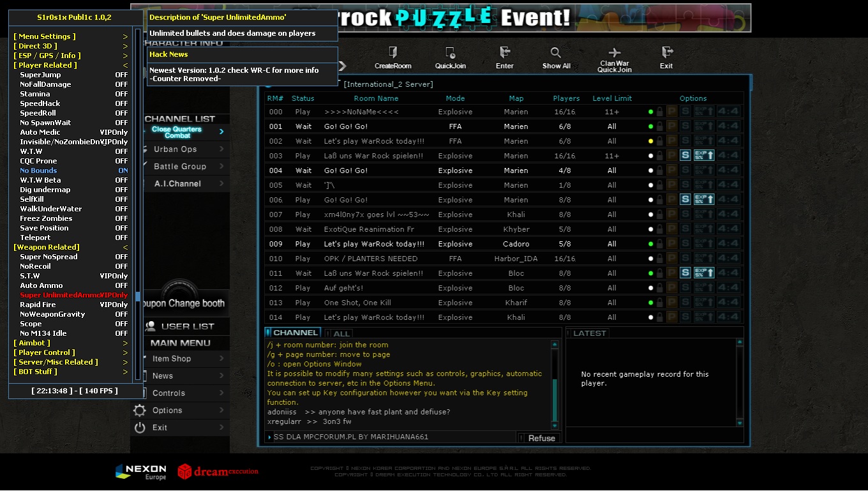This screenshot has width=868, height=491.
Task: Click the 4:4 icon in room 004 row
Action: point(729,170)
